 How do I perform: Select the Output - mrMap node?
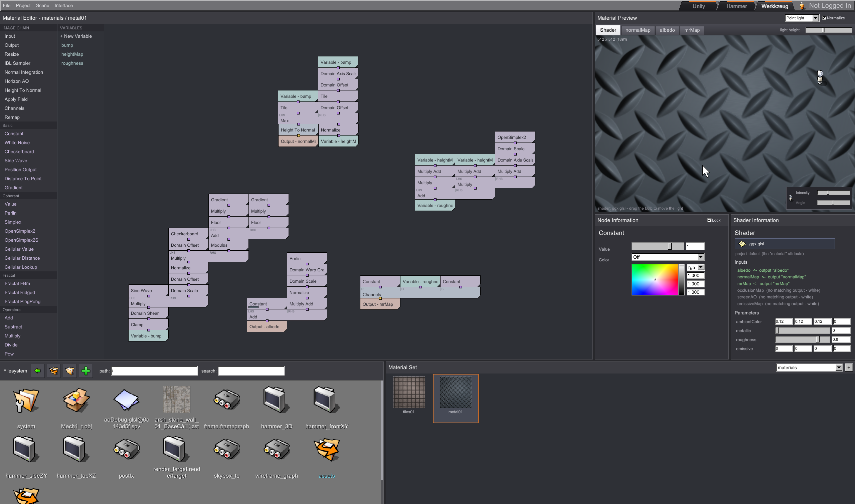coord(380,304)
